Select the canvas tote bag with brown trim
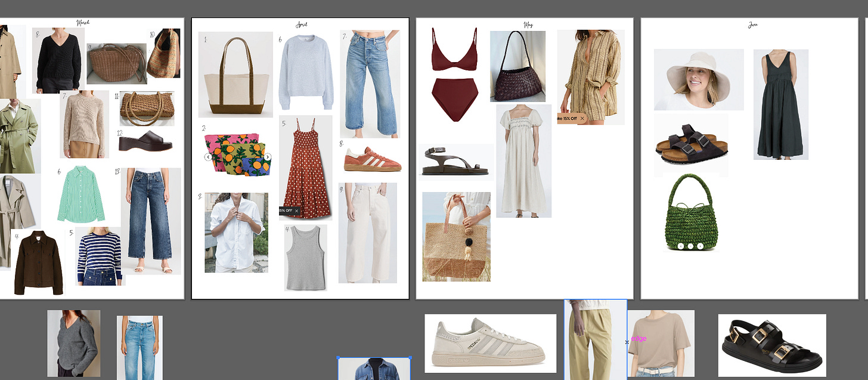 (x=235, y=75)
